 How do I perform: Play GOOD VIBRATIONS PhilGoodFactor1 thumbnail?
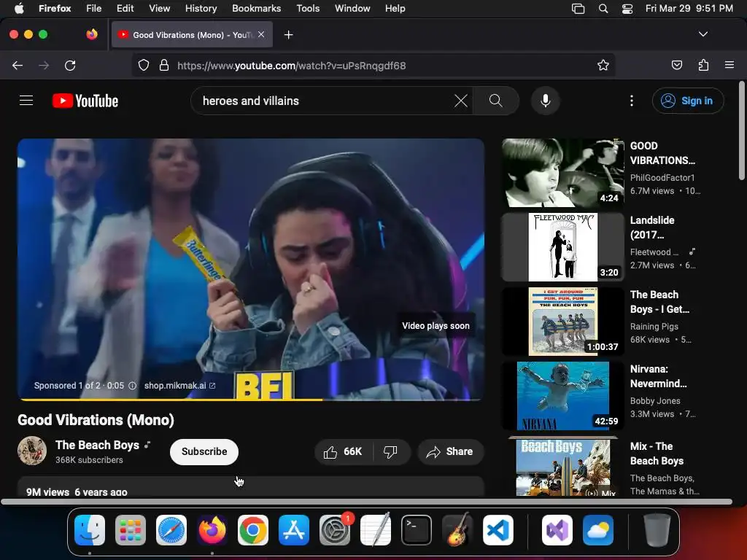[562, 173]
